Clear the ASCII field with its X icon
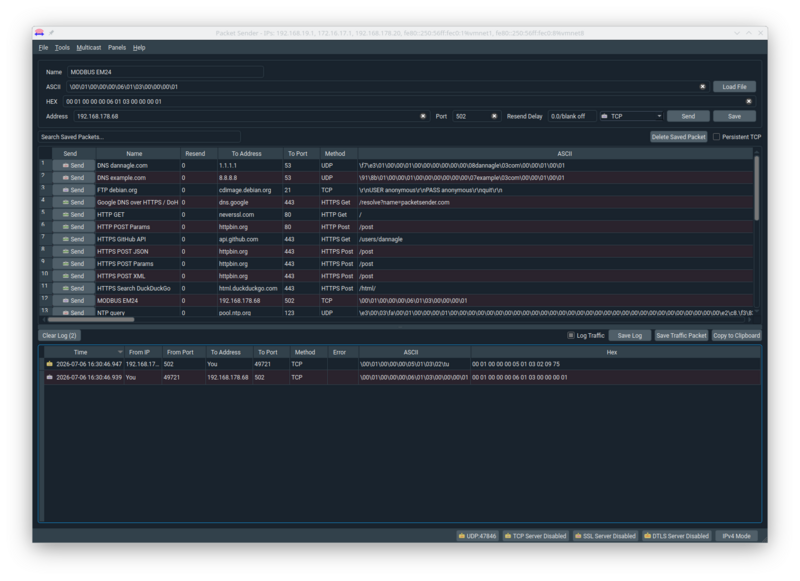The image size is (800, 581). [x=703, y=87]
